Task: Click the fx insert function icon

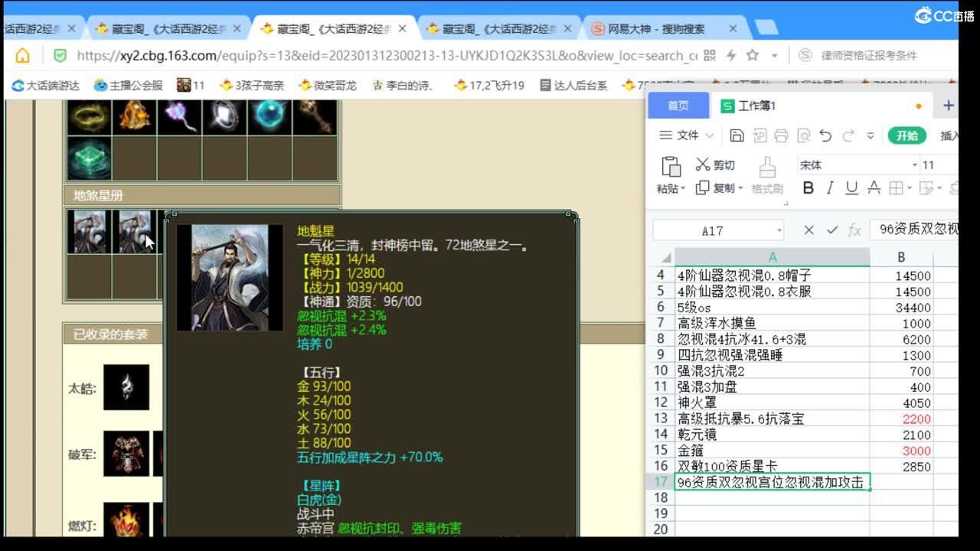Action: (x=855, y=230)
